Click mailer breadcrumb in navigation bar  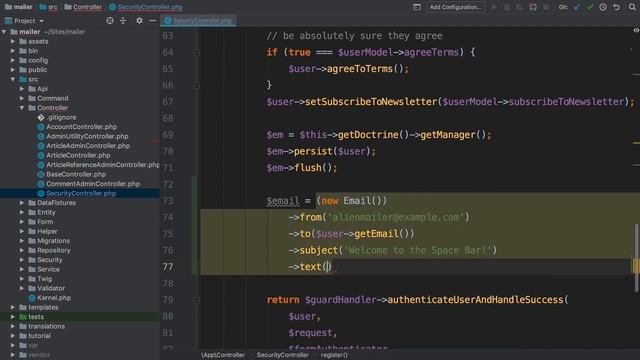tap(19, 7)
